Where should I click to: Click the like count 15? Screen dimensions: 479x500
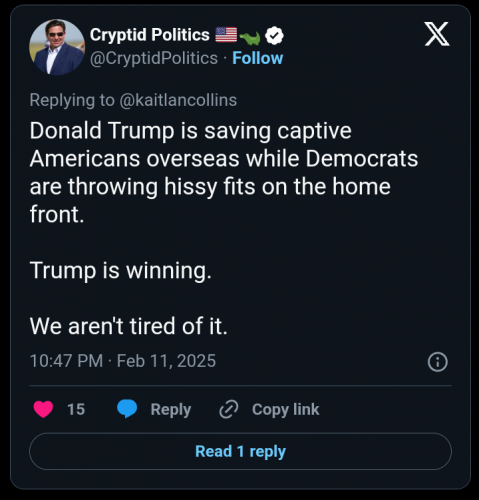click(76, 409)
